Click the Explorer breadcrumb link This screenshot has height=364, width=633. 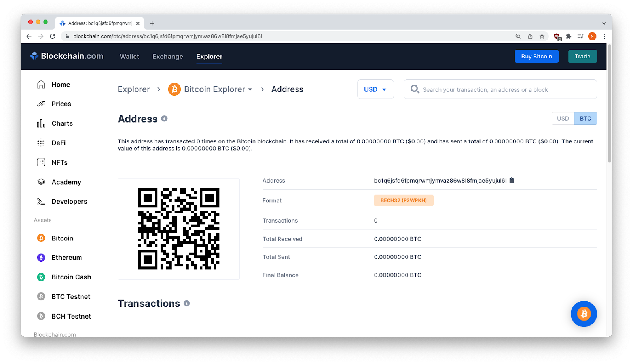pos(134,89)
